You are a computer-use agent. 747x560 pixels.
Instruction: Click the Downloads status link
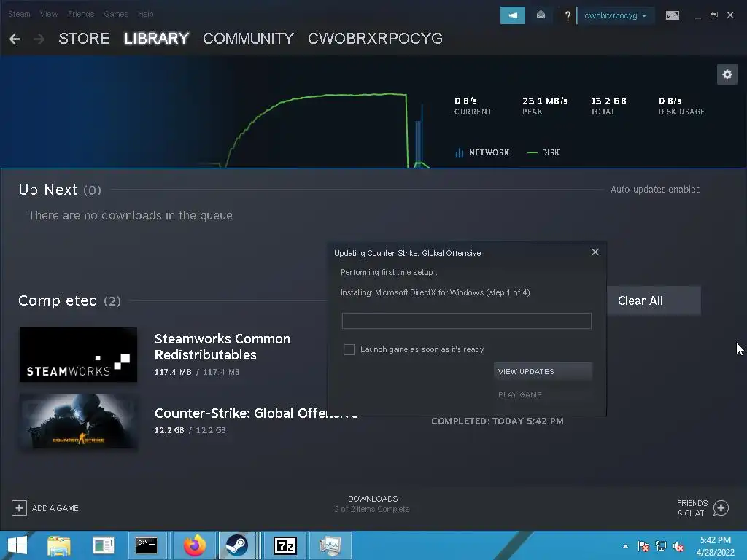coord(372,504)
